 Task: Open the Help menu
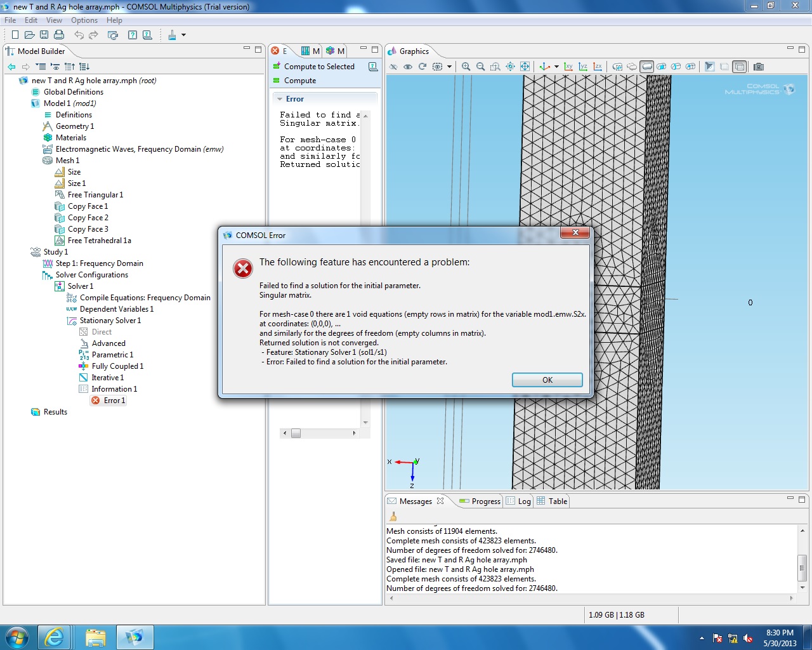(114, 20)
